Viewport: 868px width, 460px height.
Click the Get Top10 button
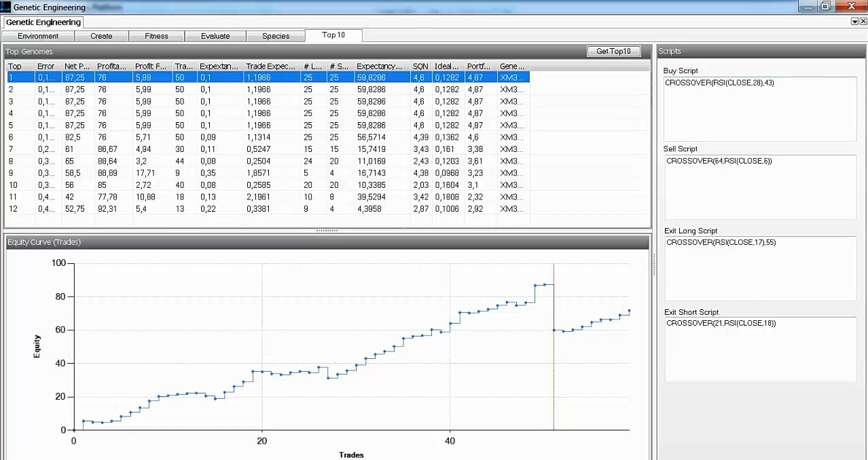point(613,51)
